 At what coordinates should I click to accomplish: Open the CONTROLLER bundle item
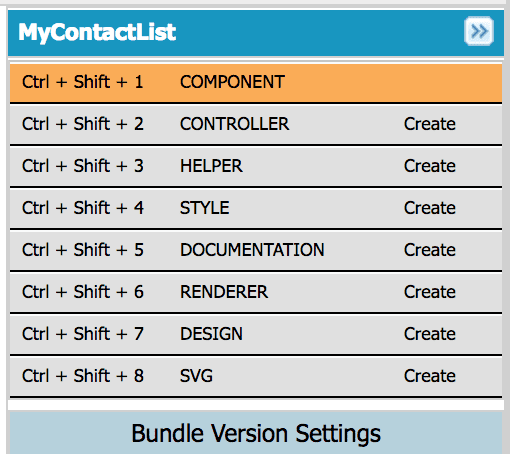[234, 124]
